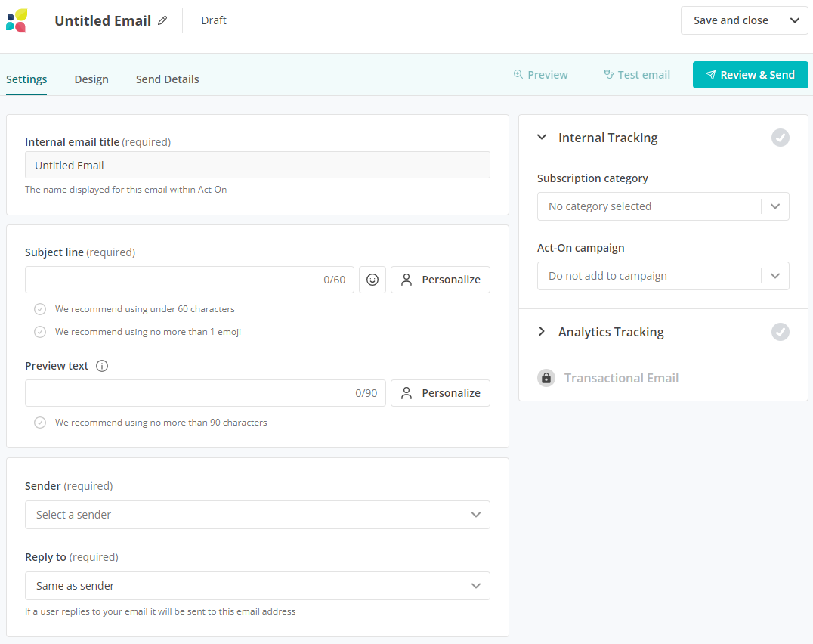
Task: Click the Analytics Tracking checkmark status icon
Action: point(781,332)
